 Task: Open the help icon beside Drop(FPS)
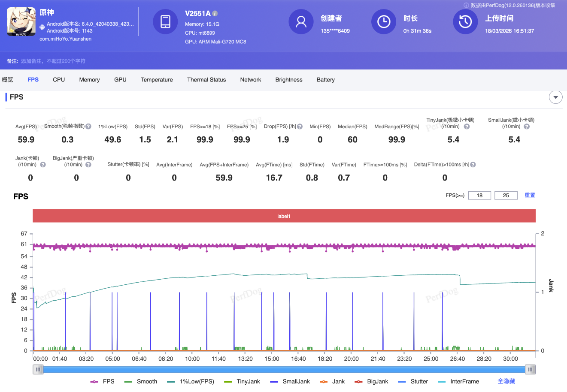(300, 126)
